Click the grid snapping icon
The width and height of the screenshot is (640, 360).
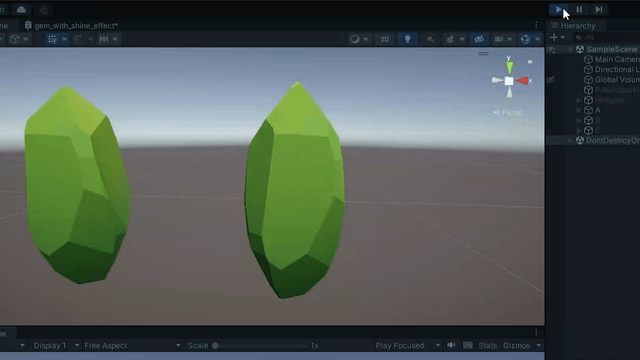pos(53,39)
